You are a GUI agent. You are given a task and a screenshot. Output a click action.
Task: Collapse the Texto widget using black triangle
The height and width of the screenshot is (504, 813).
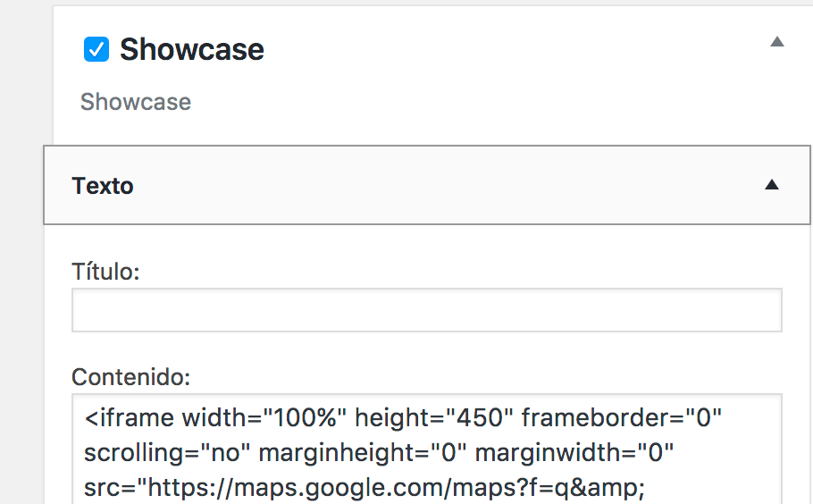(x=772, y=185)
